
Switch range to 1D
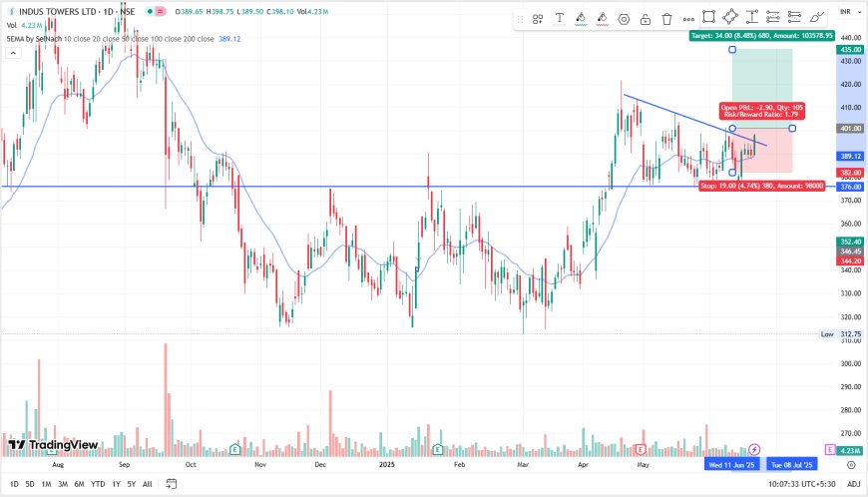coord(14,484)
